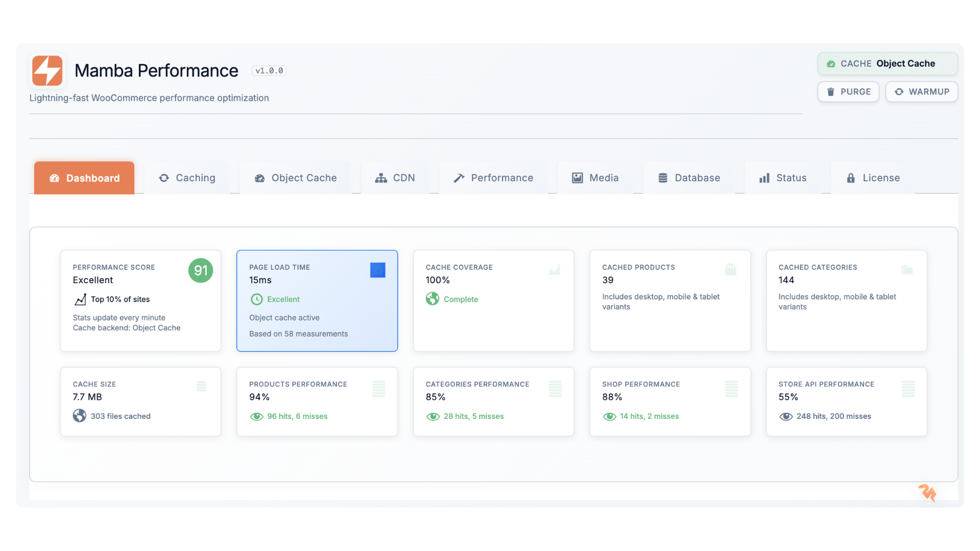Click the eye icon on Products Performance card
Image resolution: width=980 pixels, height=551 pixels.
point(256,416)
